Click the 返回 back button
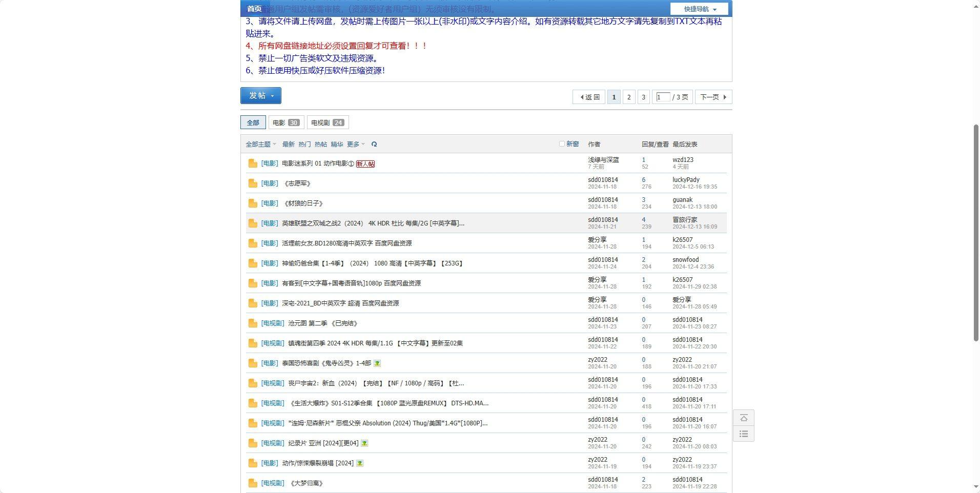The image size is (980, 493). click(x=589, y=97)
